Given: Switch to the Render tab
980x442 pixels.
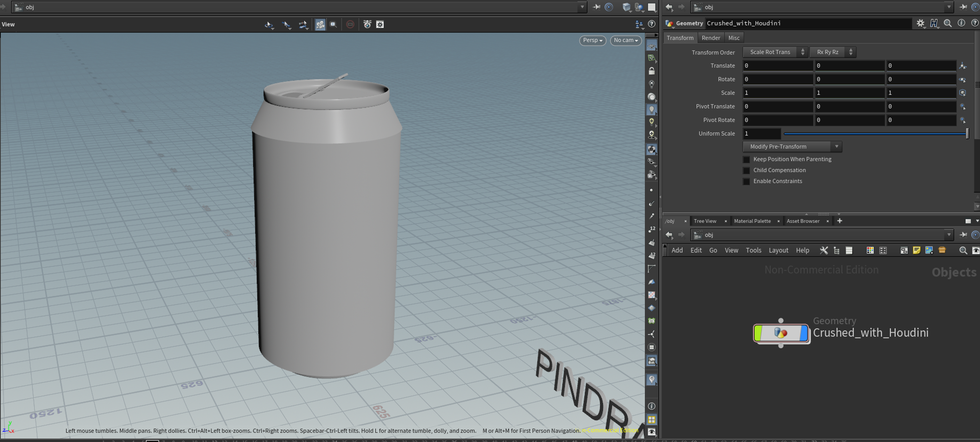Looking at the screenshot, I should click(x=710, y=38).
